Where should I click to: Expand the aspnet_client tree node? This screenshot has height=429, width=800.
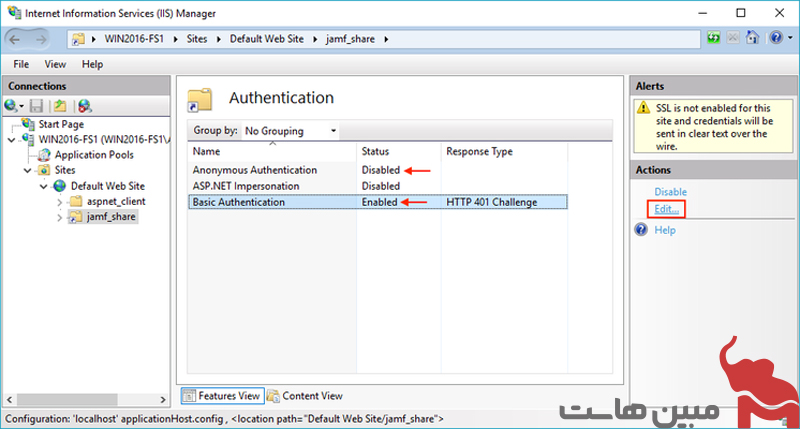point(60,202)
